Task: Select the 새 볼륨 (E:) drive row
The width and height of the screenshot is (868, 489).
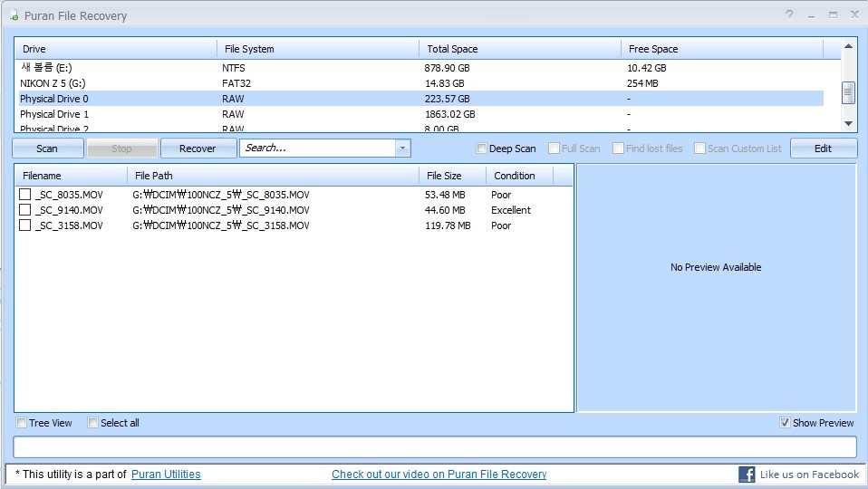Action: [421, 68]
